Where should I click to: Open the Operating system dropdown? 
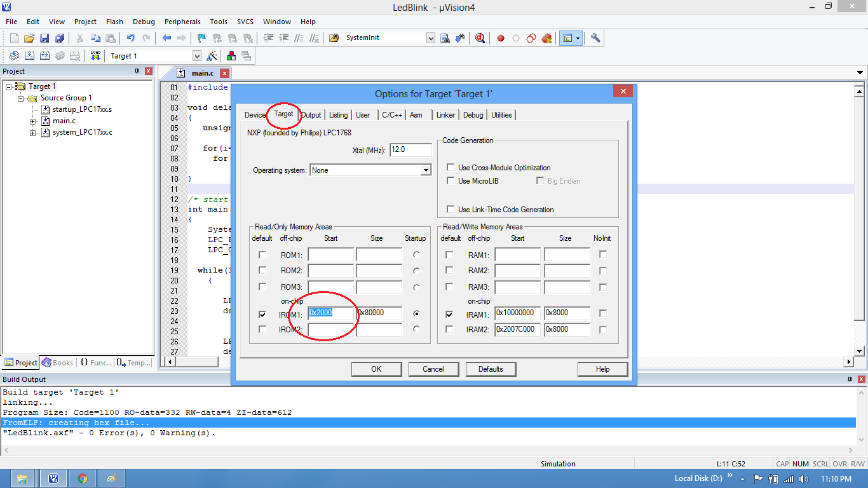coord(426,170)
